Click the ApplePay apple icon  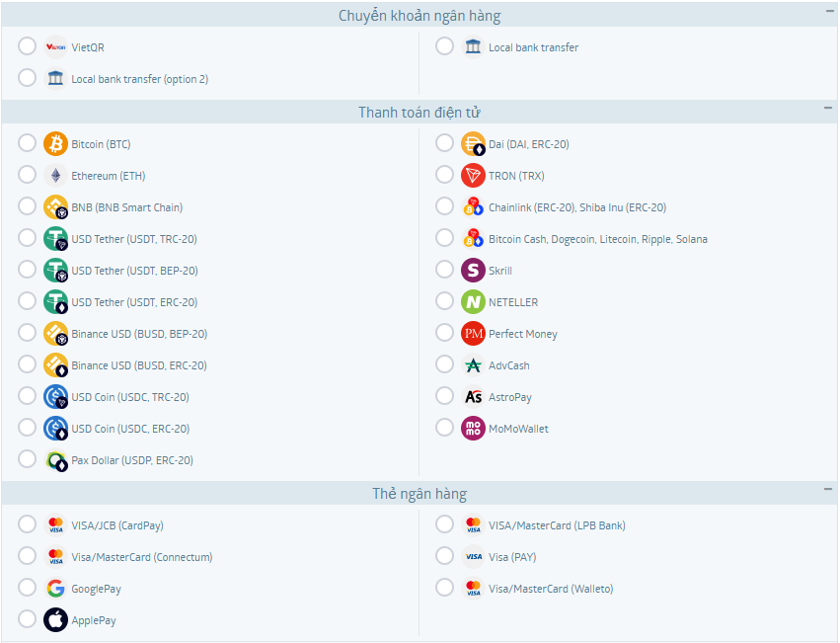[55, 620]
